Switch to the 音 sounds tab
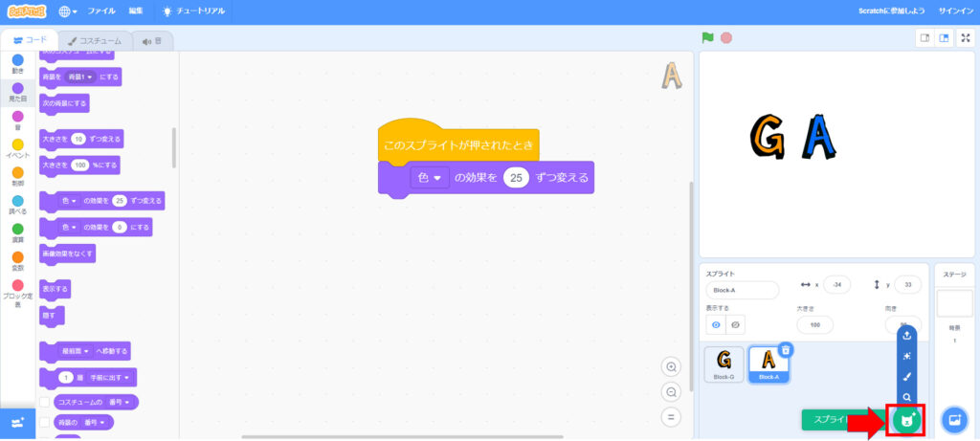The height and width of the screenshot is (441, 980). pos(152,40)
